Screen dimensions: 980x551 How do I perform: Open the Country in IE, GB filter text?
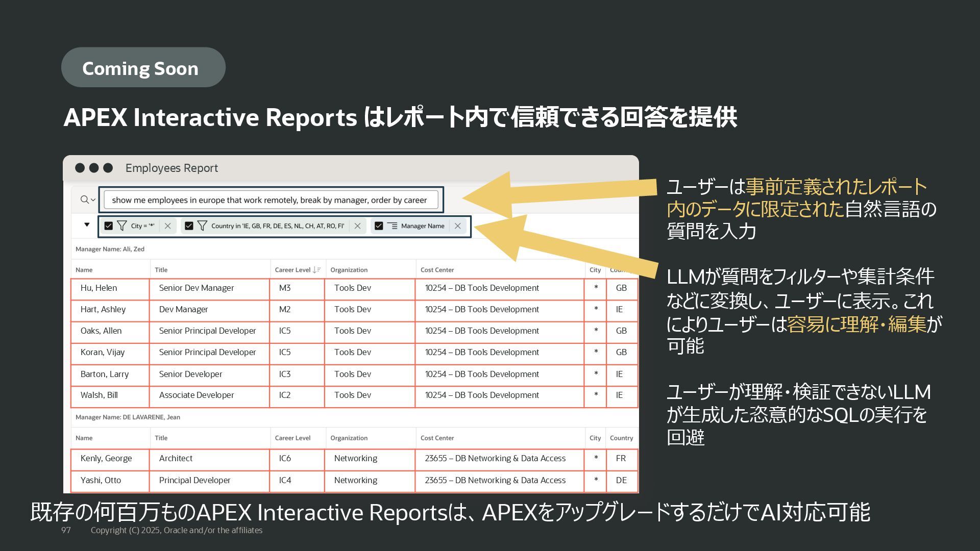[277, 226]
